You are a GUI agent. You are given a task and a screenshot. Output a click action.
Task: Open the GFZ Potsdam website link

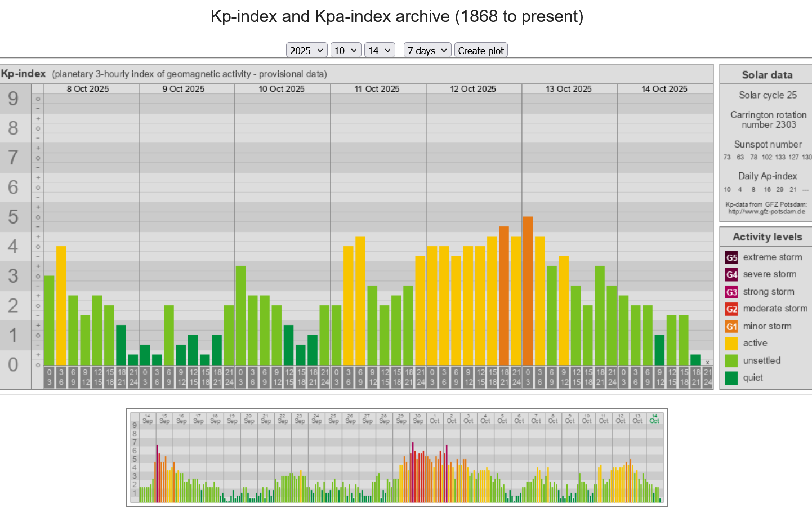point(766,212)
